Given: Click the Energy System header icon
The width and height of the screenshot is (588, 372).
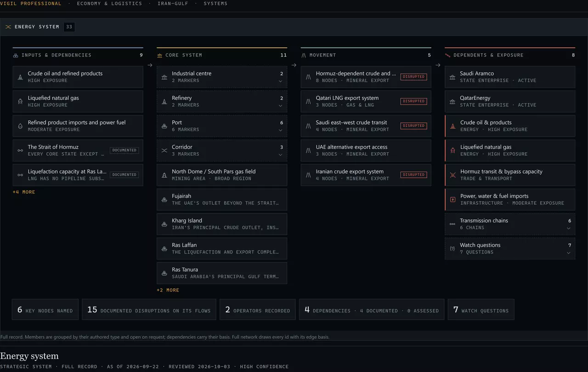Looking at the screenshot, I should 8,27.
